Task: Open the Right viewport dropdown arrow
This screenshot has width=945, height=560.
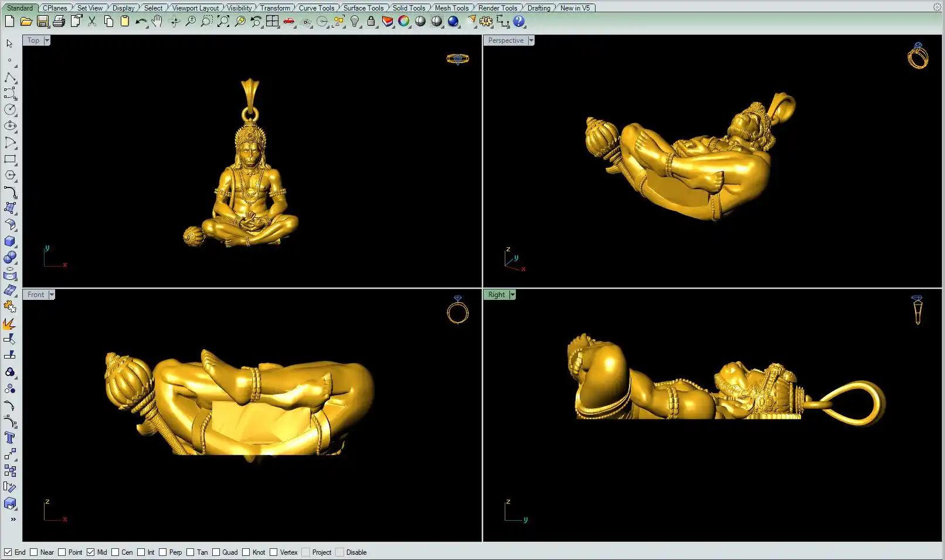Action: pos(512,295)
